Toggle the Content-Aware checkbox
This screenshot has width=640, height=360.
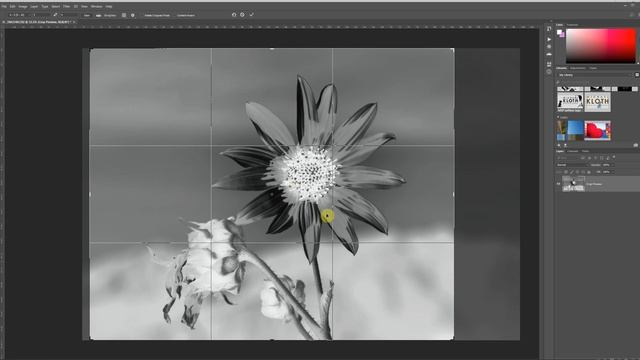[x=186, y=15]
